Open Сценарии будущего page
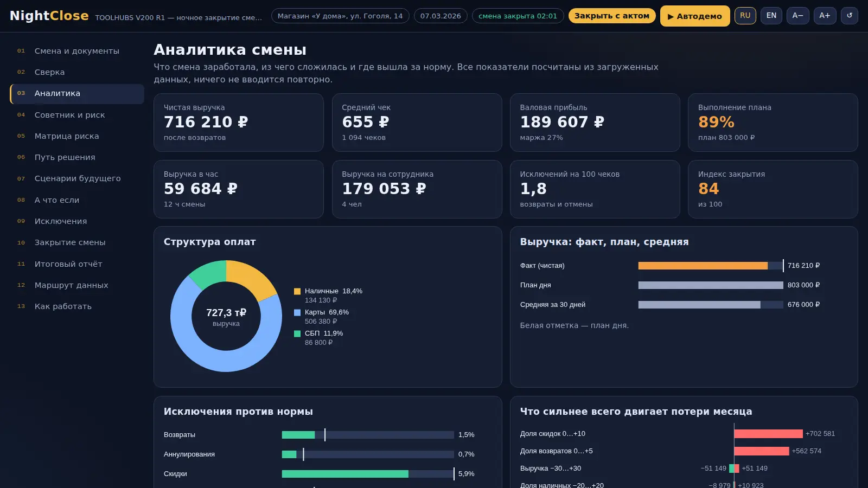 coord(77,178)
